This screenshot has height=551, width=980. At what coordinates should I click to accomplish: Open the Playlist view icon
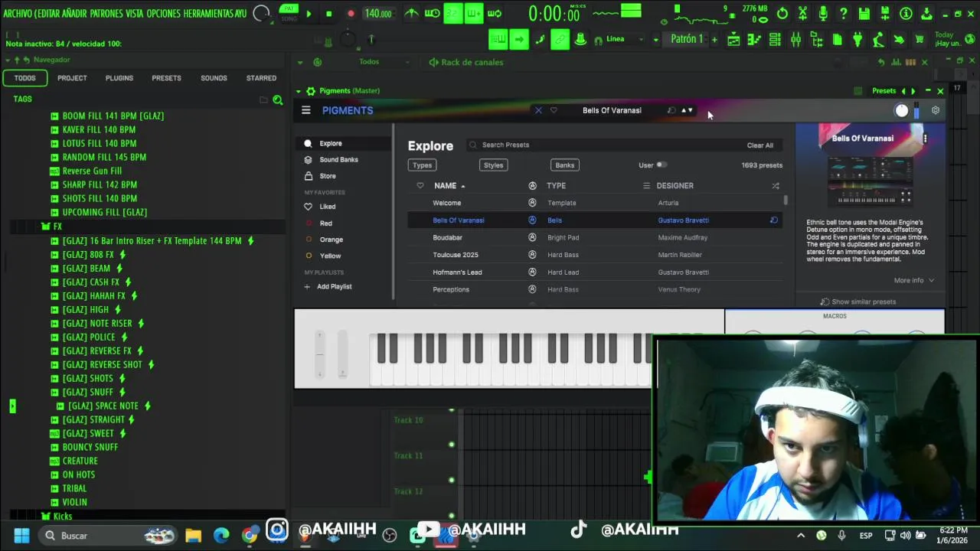click(x=733, y=40)
